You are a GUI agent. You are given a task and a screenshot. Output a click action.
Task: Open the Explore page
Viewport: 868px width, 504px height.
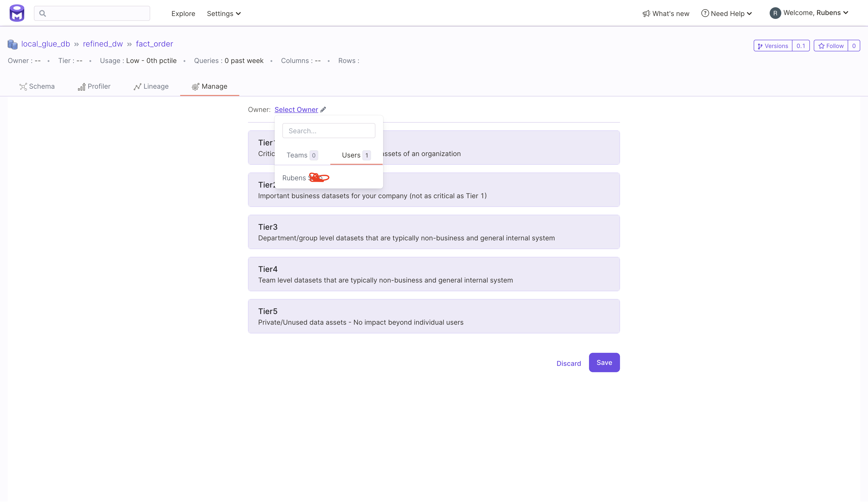183,13
